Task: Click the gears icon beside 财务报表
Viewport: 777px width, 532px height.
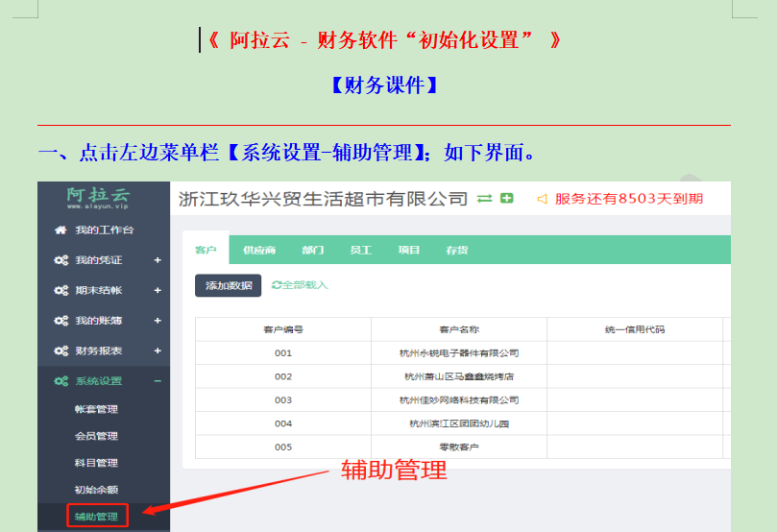Action: pos(61,351)
